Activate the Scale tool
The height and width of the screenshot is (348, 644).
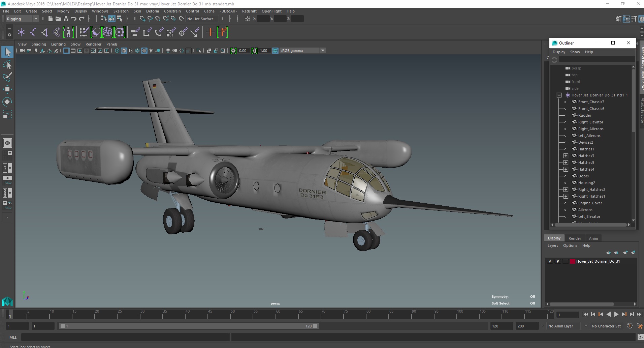[x=7, y=114]
